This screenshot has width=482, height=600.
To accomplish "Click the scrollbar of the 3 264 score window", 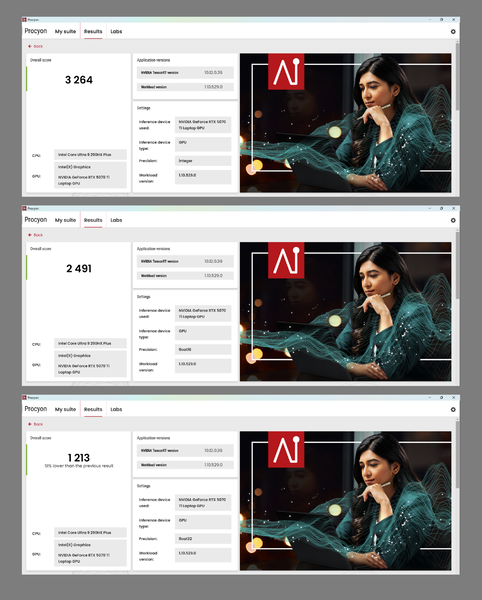I will click(x=457, y=77).
